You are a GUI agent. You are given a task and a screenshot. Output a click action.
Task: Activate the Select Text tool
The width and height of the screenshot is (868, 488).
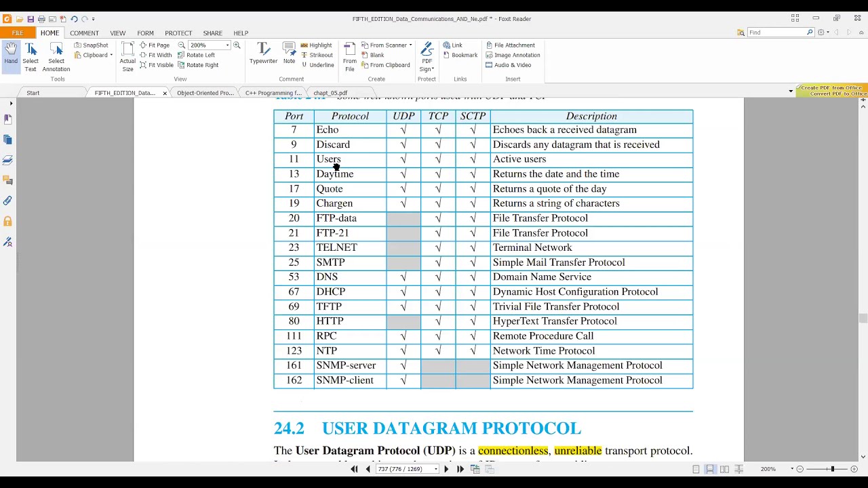coord(31,57)
